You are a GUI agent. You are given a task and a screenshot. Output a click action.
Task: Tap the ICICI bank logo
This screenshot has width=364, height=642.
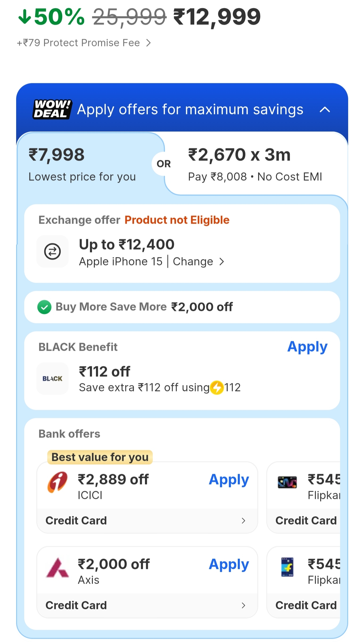click(x=57, y=482)
